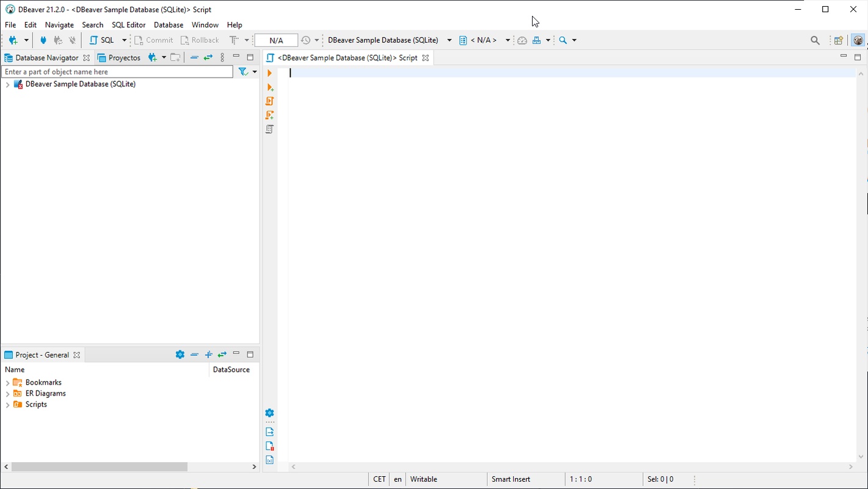Viewport: 868px width, 489px height.
Task: Open editor settings gear in the script sidebar
Action: click(269, 413)
